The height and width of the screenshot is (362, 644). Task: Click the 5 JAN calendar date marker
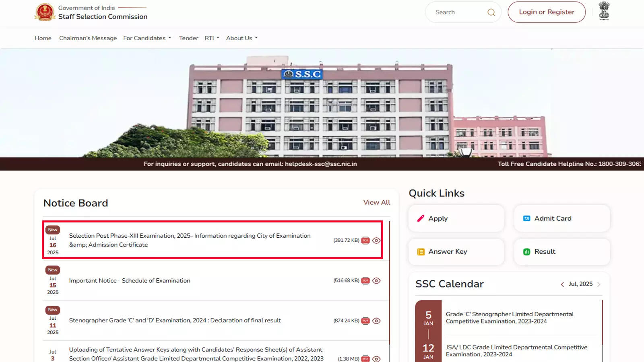[428, 318]
